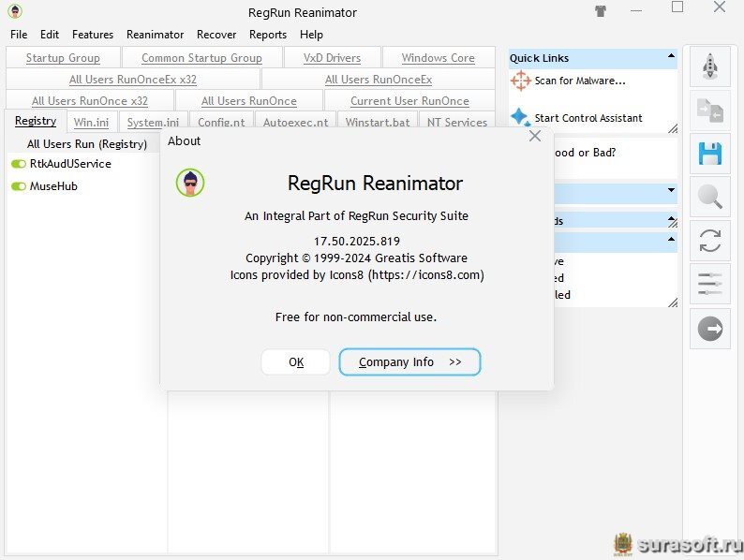The height and width of the screenshot is (560, 744).
Task: Select RtkAudUService entry in list
Action: tap(70, 164)
